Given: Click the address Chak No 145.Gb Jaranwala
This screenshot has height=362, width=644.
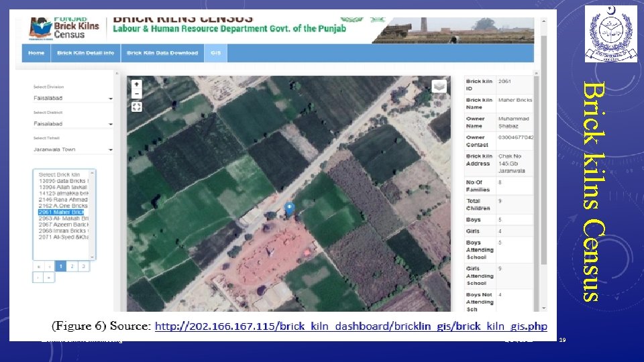Looking at the screenshot, I should click(511, 164).
